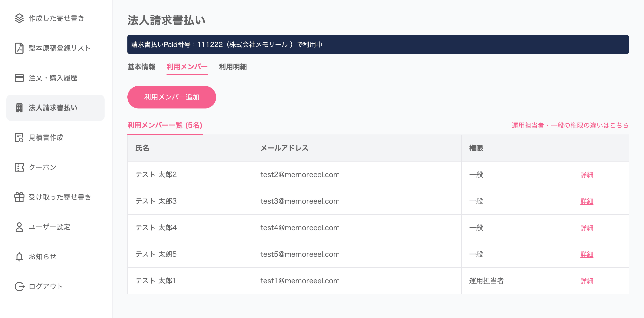Click the stacked layers icon for 作成した寄せ書き
The width and height of the screenshot is (644, 318).
coord(19,18)
